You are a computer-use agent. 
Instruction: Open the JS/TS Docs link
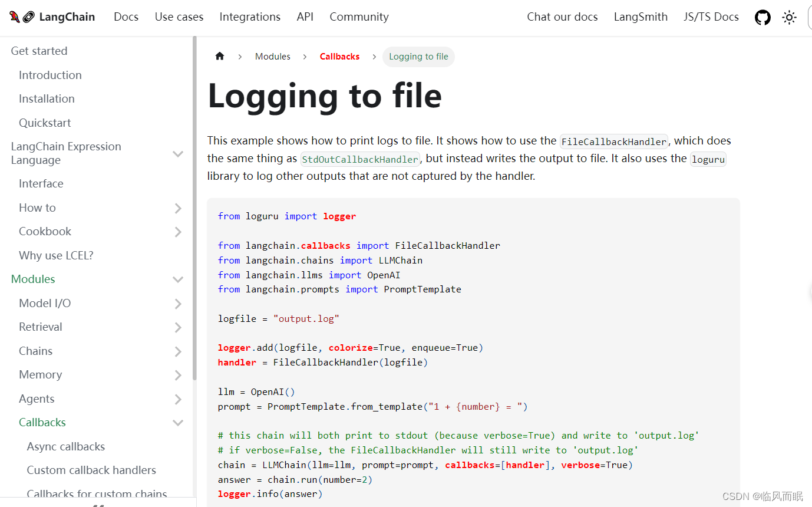click(x=711, y=17)
